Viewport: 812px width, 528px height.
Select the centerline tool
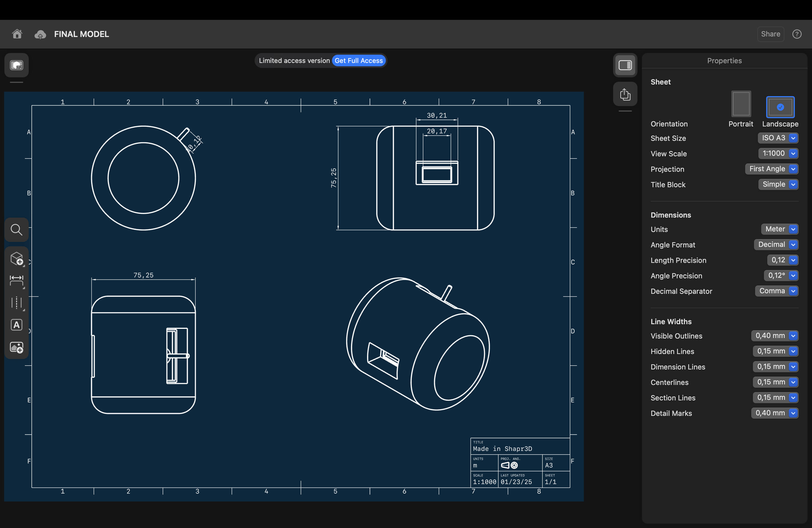point(16,303)
